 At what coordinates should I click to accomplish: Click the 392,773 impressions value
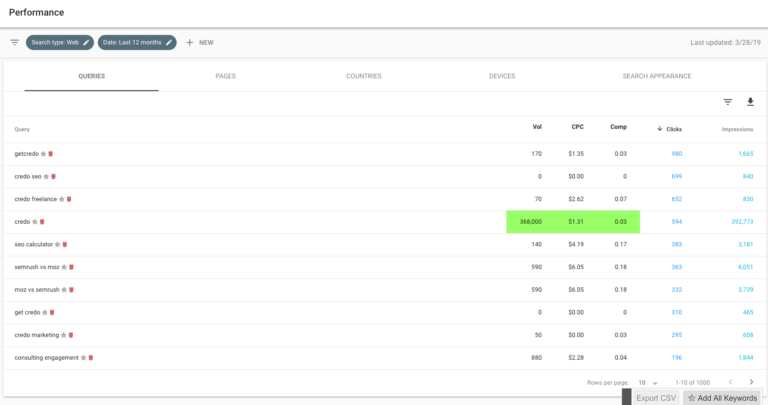[x=742, y=222]
